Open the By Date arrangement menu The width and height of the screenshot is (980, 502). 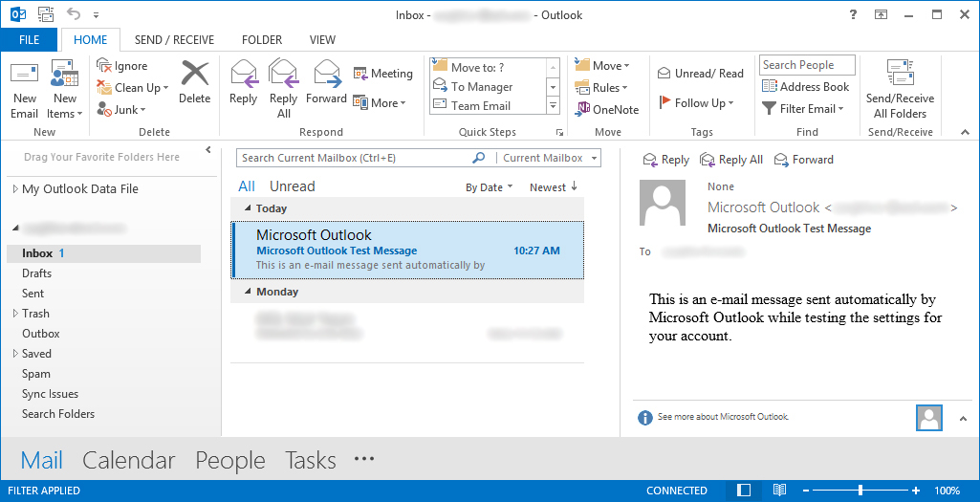click(x=489, y=186)
